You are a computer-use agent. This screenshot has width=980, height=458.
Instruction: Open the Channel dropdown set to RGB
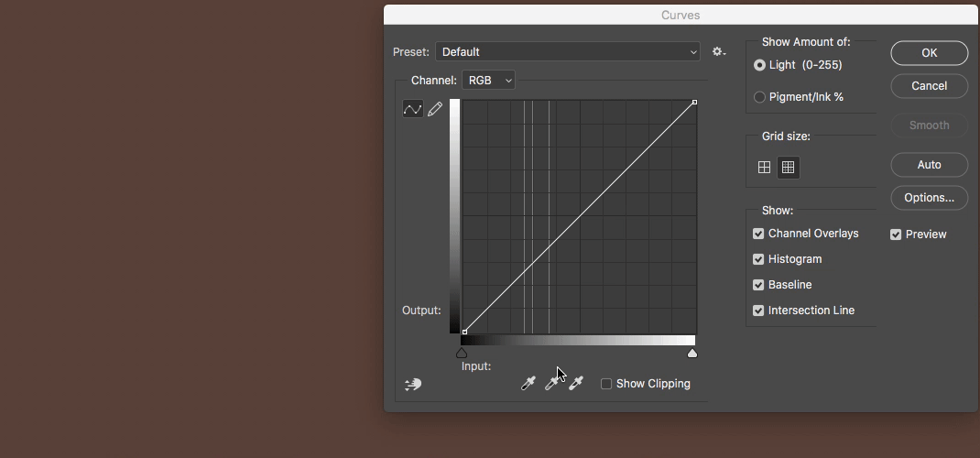coord(488,80)
